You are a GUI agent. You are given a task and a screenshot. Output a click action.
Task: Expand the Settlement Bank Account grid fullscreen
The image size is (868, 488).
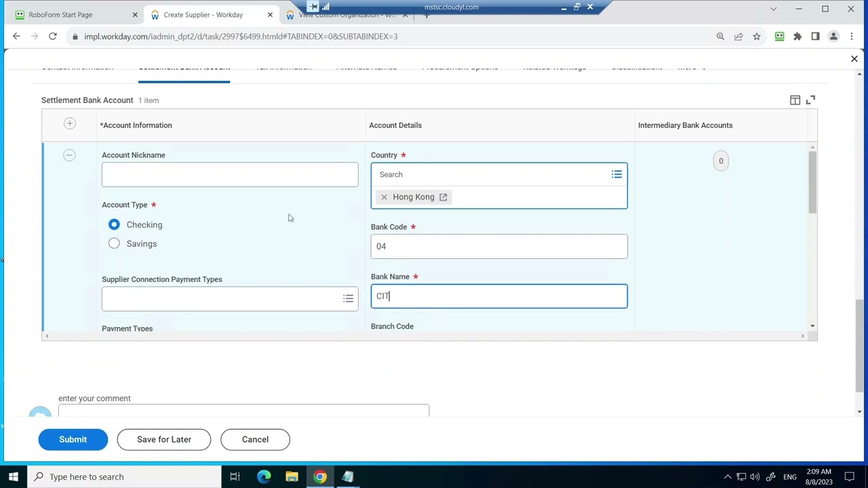point(810,100)
